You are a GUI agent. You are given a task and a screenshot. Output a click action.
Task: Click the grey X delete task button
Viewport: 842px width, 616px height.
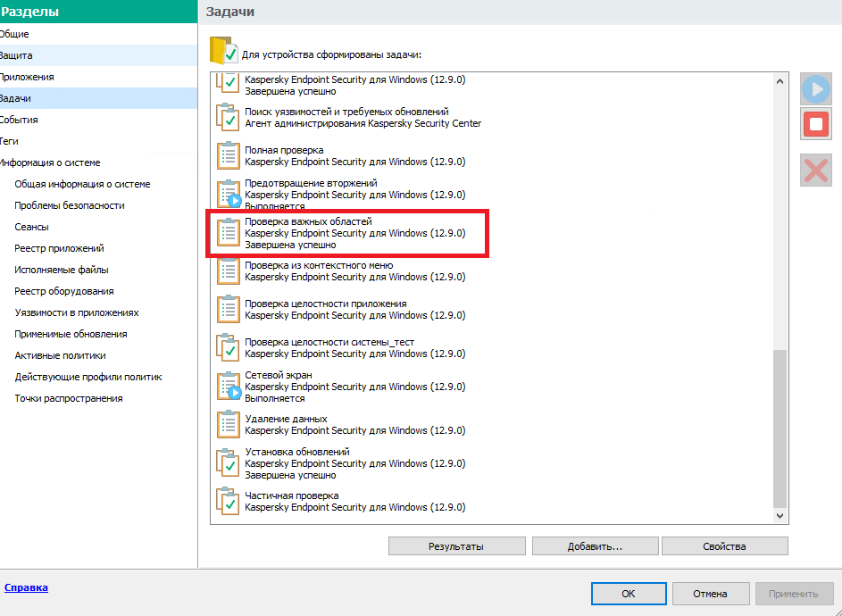tap(816, 171)
